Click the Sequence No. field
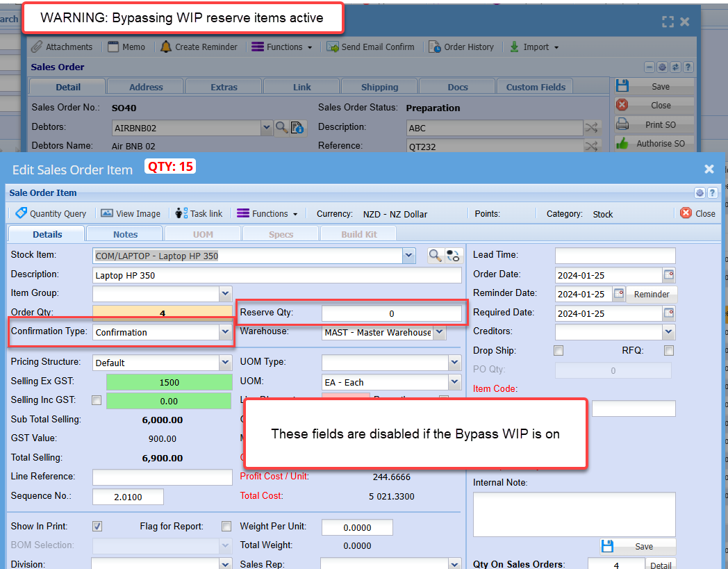This screenshot has height=569, width=728. click(x=128, y=497)
